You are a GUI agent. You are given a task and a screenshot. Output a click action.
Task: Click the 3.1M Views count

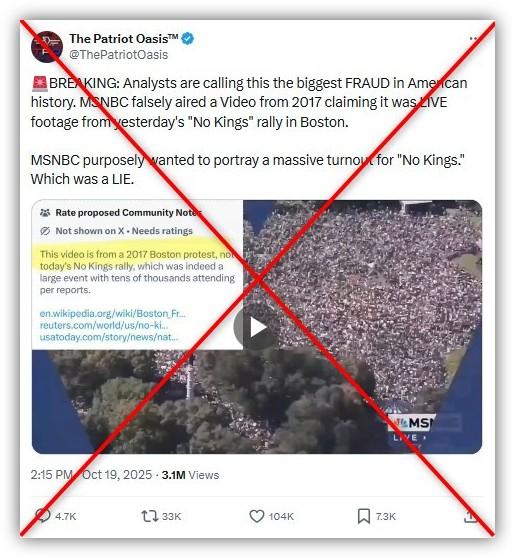pos(190,475)
